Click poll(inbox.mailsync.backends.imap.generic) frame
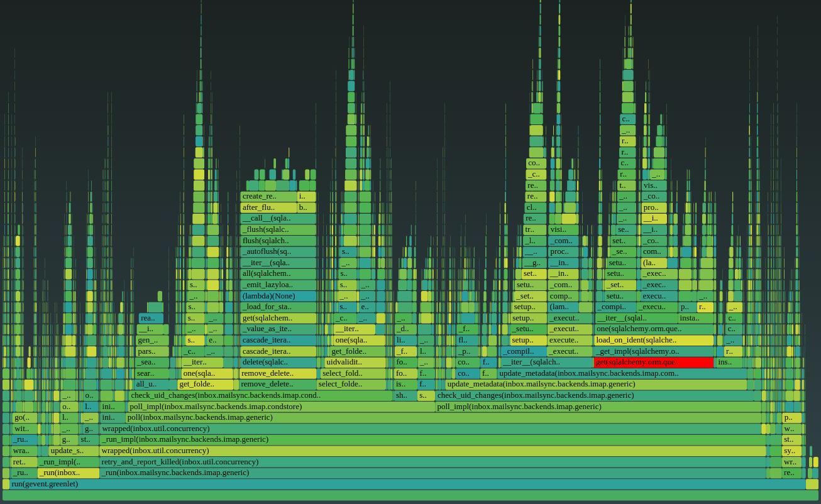Viewport: 821px width, 504px height. [x=443, y=417]
